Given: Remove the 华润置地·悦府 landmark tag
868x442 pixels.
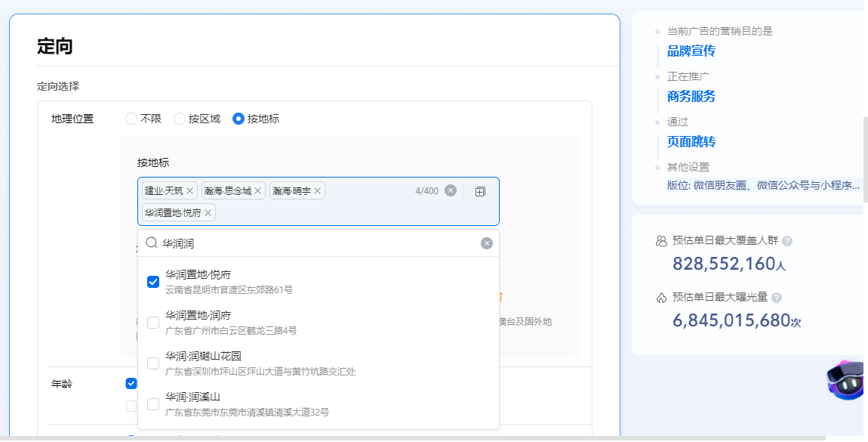Looking at the screenshot, I should tap(208, 213).
